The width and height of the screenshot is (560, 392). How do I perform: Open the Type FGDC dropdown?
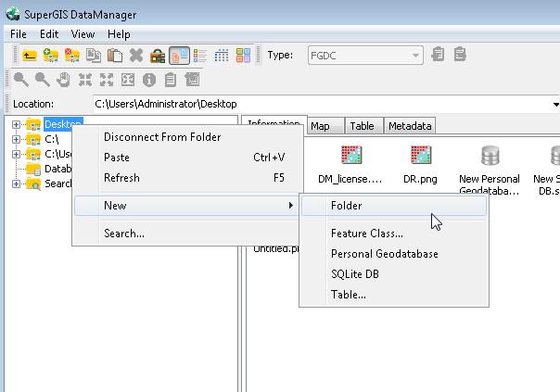[365, 56]
